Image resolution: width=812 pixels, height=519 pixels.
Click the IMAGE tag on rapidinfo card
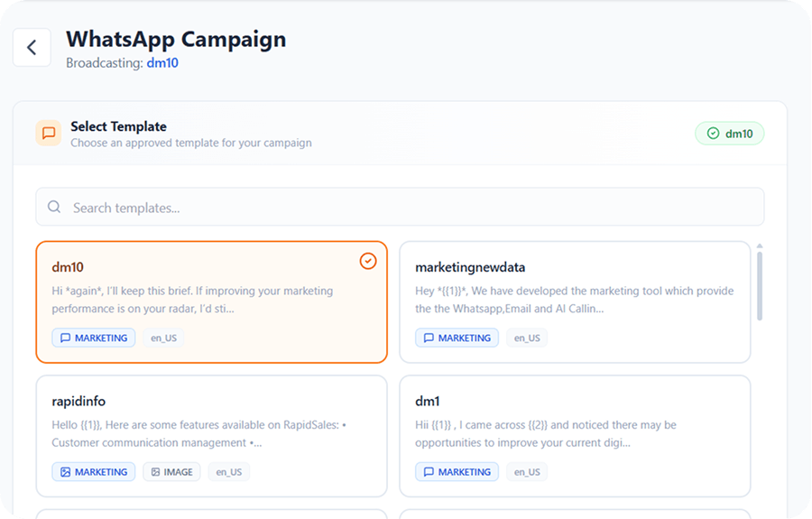pyautogui.click(x=172, y=472)
